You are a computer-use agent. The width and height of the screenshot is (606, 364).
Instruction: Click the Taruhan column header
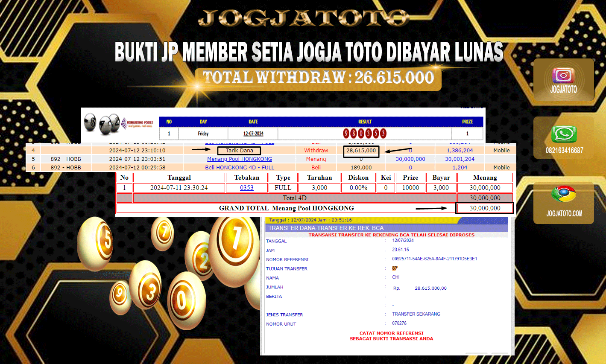pos(319,178)
